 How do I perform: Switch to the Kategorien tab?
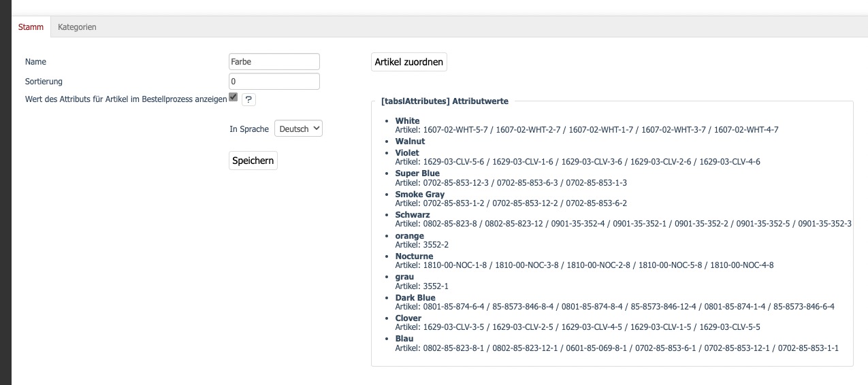(77, 27)
